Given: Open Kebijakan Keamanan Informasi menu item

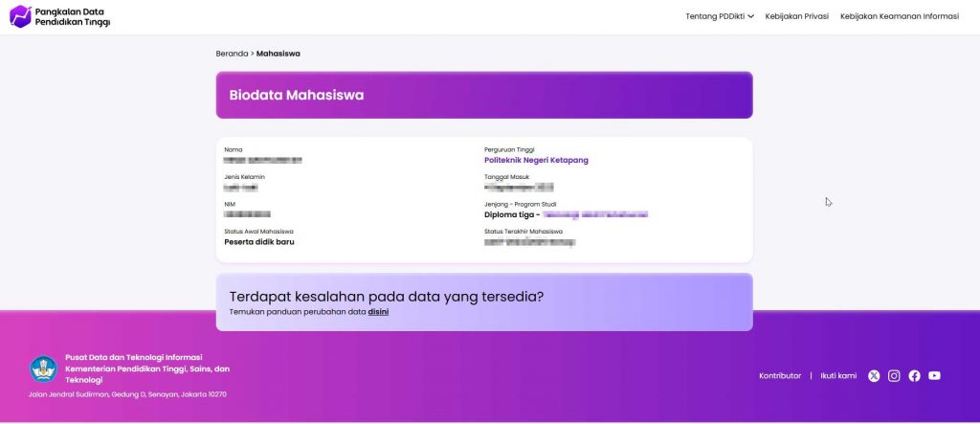Looking at the screenshot, I should click(x=899, y=16).
